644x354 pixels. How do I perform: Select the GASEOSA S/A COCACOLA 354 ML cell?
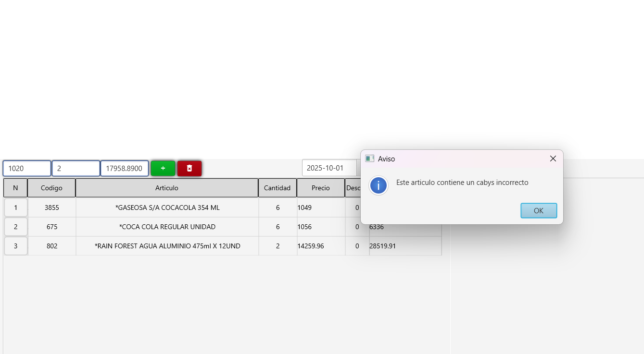[167, 208]
